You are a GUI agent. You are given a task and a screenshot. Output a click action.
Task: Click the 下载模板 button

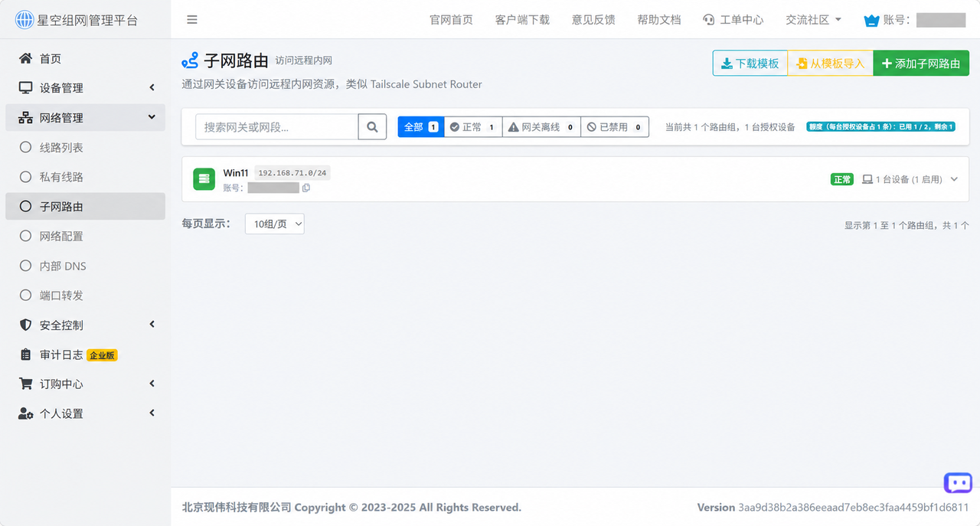point(750,64)
